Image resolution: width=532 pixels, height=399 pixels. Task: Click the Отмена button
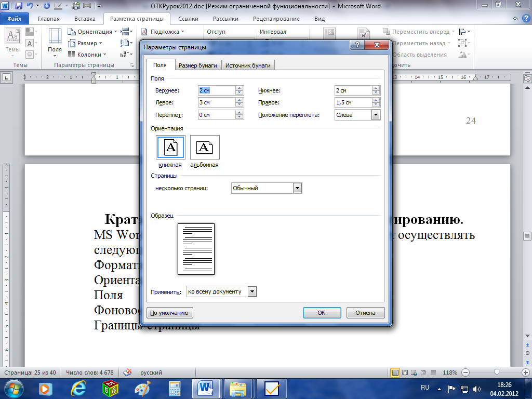click(365, 313)
